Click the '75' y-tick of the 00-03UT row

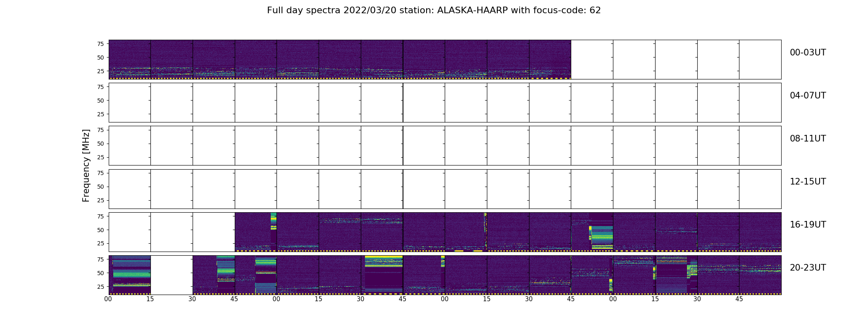(x=100, y=44)
